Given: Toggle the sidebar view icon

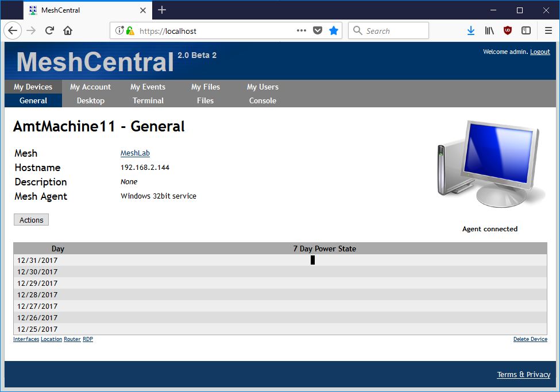Looking at the screenshot, I should [x=526, y=31].
